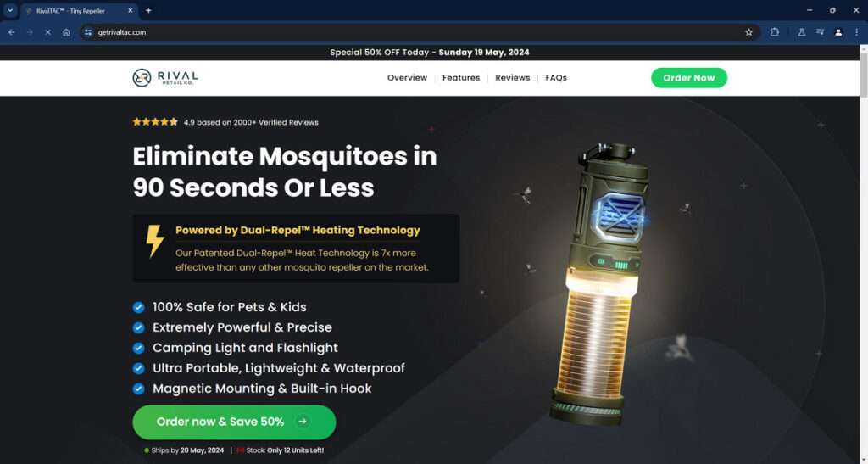Open the Reviews nav link

point(513,78)
